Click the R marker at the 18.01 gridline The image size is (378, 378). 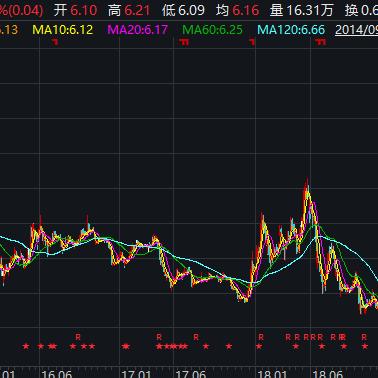261,337
